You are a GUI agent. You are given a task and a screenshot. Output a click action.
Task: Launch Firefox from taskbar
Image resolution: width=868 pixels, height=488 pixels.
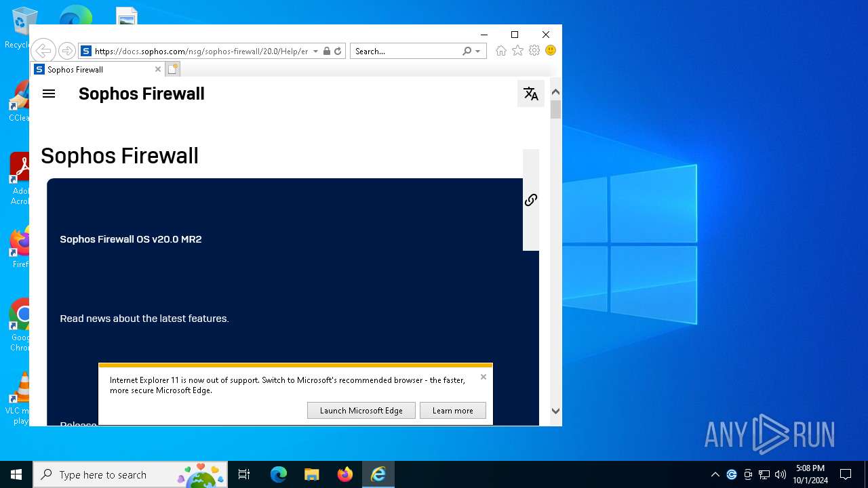click(x=345, y=474)
